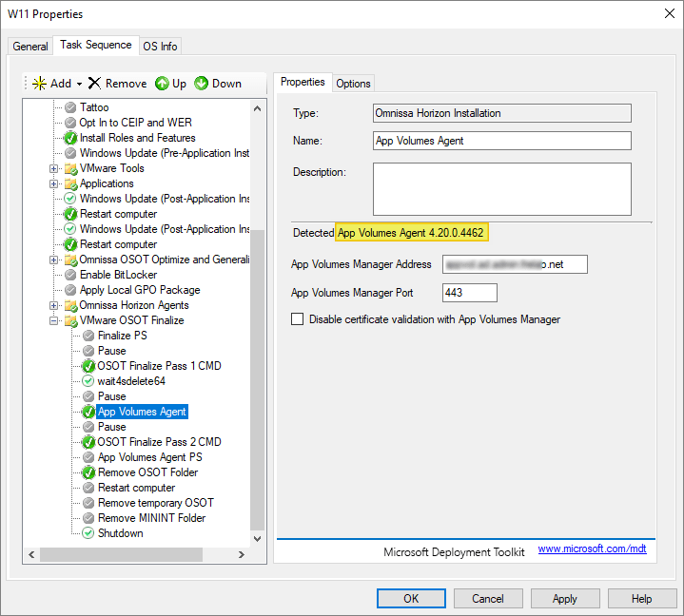Click the green Down arrow icon

(x=201, y=84)
